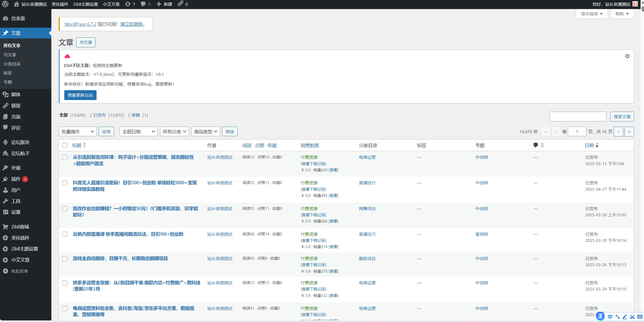The image size is (644, 322).
Task: Filter by 草稿 draft posts
Action: 136,115
